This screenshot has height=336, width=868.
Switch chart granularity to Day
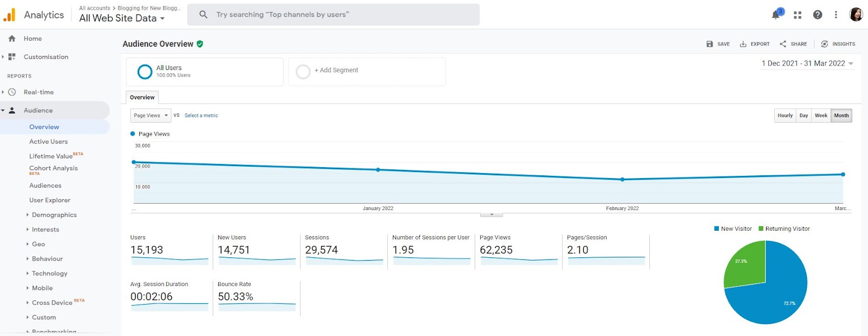pos(803,116)
